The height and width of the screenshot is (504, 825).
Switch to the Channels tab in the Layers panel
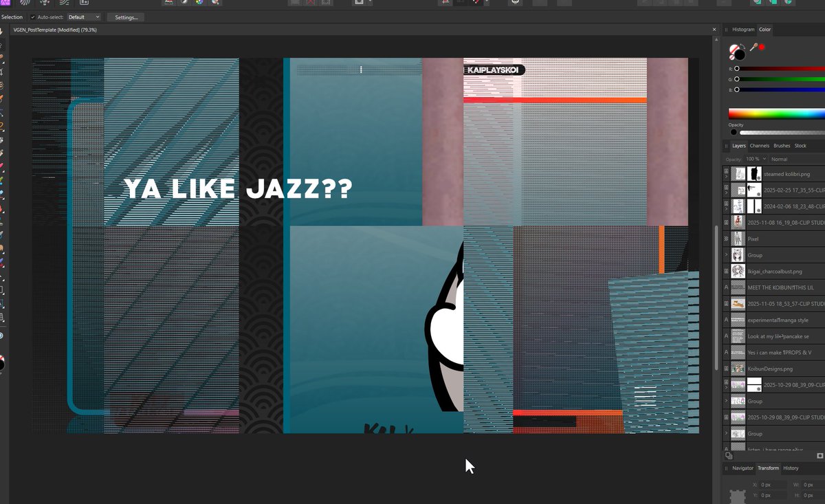pyautogui.click(x=760, y=146)
